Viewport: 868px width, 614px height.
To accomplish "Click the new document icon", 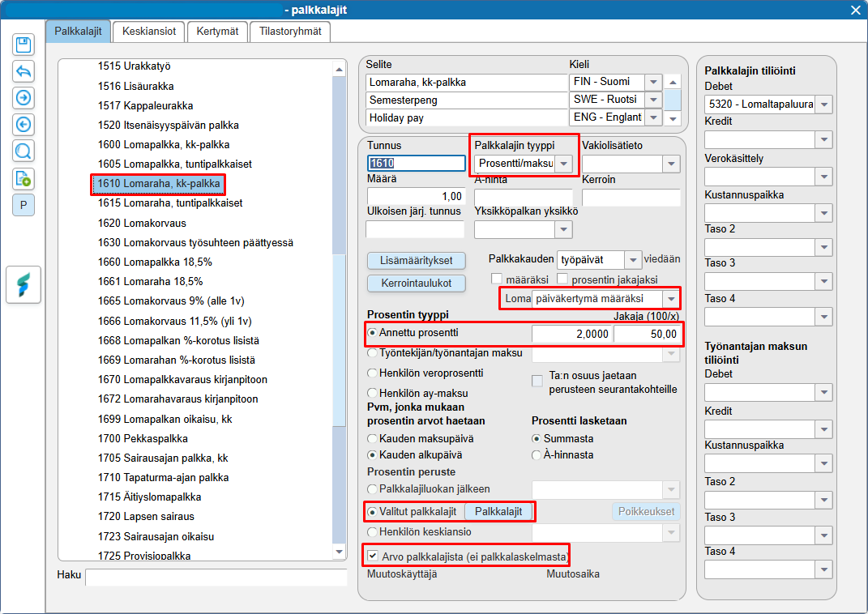I will [24, 179].
